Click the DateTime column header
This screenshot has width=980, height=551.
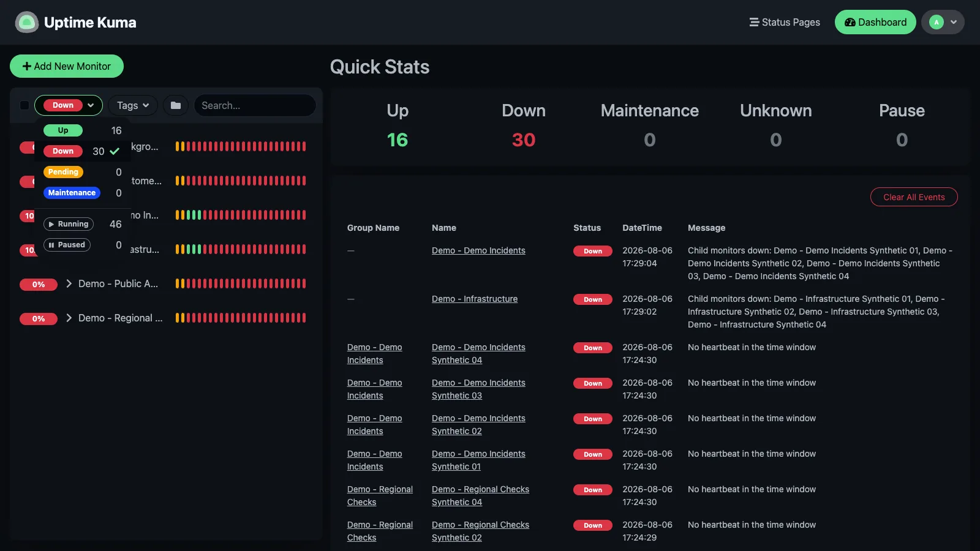click(642, 228)
